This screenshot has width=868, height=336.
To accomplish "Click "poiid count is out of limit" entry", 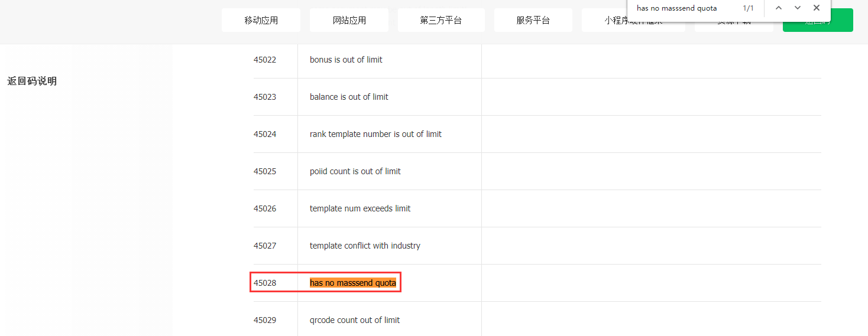I will coord(355,171).
